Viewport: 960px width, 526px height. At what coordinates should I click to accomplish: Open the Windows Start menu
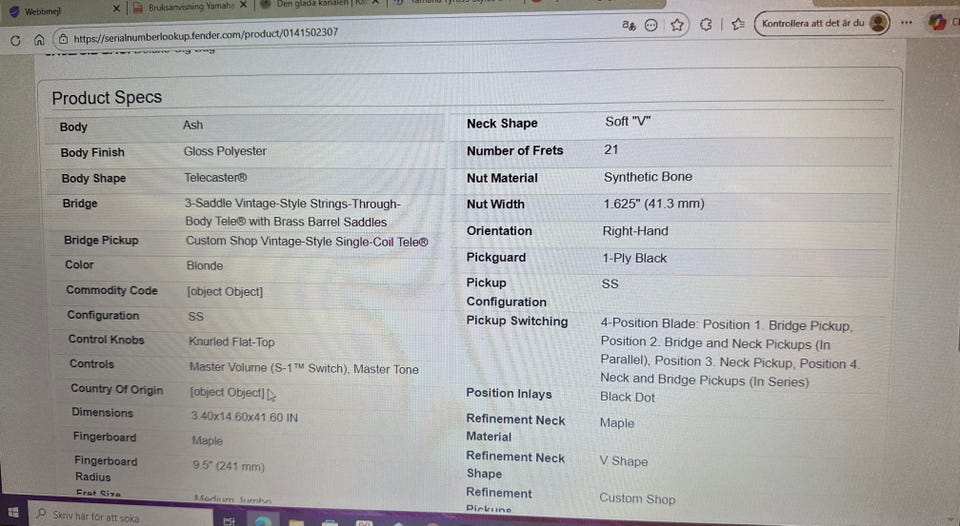pyautogui.click(x=13, y=512)
